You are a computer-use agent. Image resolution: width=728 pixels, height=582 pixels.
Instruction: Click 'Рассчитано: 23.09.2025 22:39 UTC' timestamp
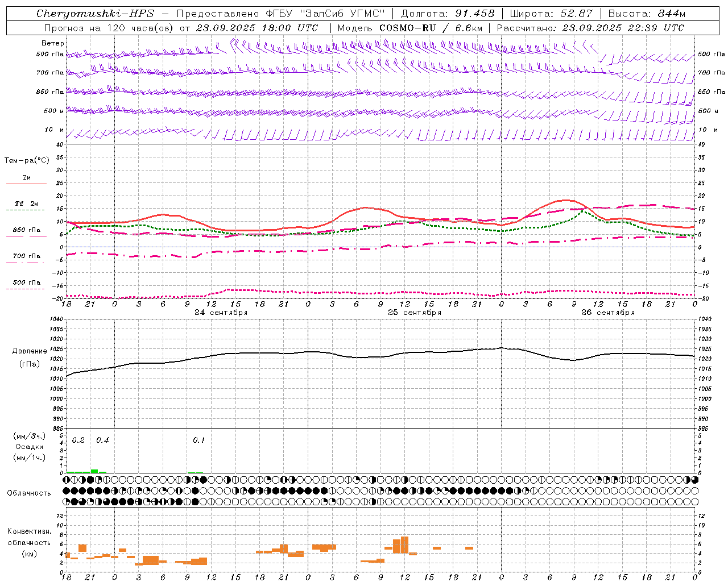[590, 28]
